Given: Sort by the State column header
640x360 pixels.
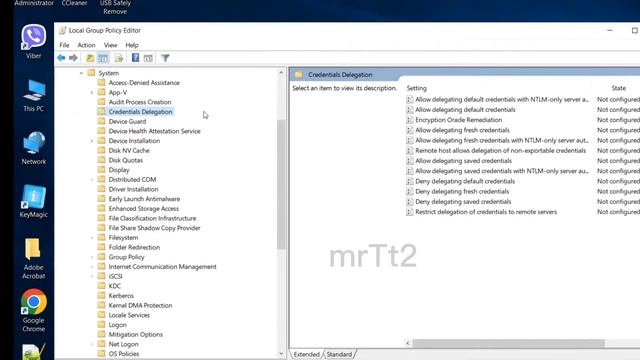Looking at the screenshot, I should 618,88.
